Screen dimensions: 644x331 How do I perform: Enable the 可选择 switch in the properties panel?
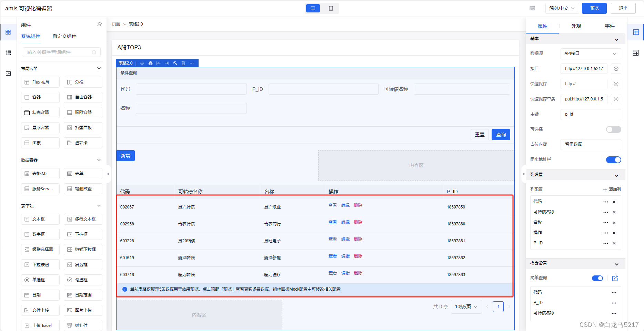click(613, 129)
